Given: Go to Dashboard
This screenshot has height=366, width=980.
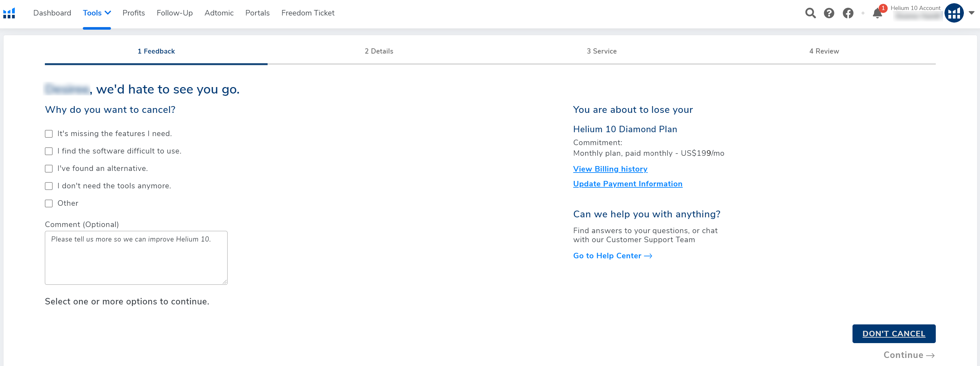Looking at the screenshot, I should coord(52,13).
